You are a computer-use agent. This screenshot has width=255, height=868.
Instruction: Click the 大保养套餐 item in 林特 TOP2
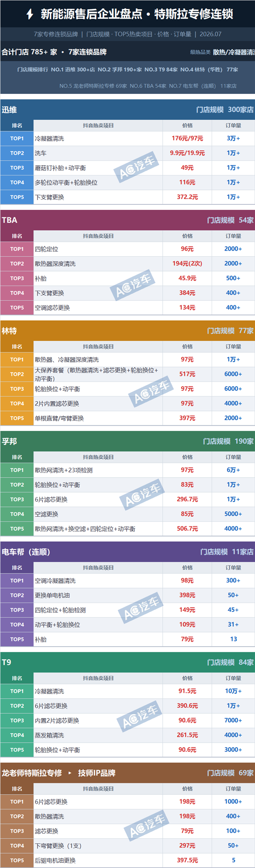tap(96, 374)
